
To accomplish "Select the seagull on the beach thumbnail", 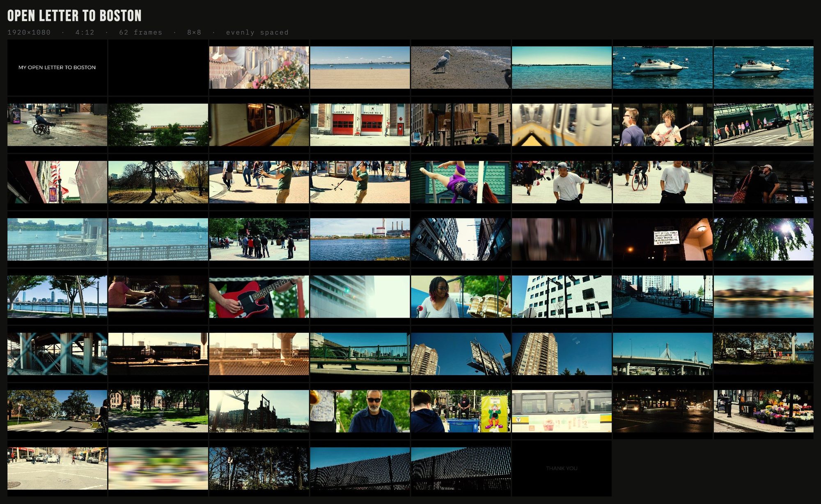I will (460, 67).
